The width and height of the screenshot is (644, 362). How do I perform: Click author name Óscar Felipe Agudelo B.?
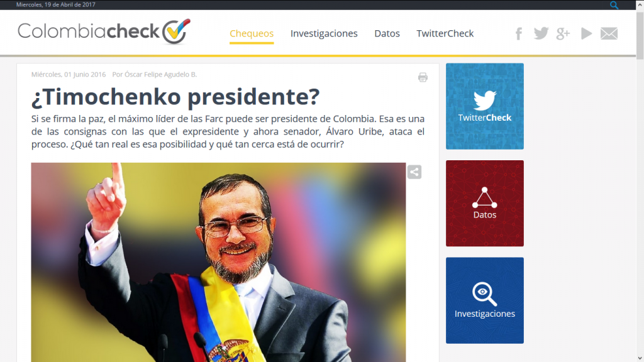(x=160, y=74)
